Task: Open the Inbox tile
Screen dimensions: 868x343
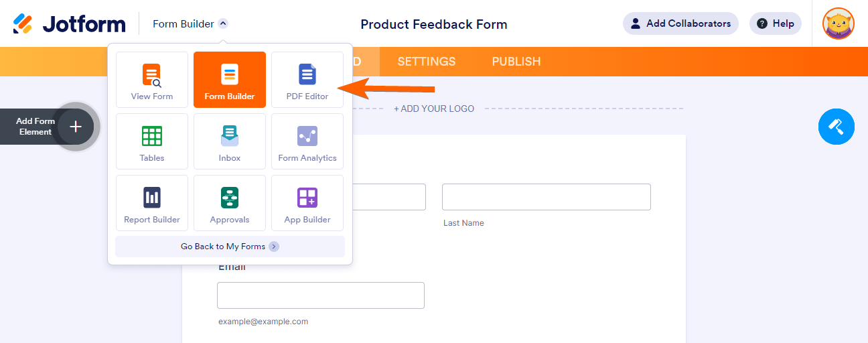Action: pyautogui.click(x=230, y=141)
